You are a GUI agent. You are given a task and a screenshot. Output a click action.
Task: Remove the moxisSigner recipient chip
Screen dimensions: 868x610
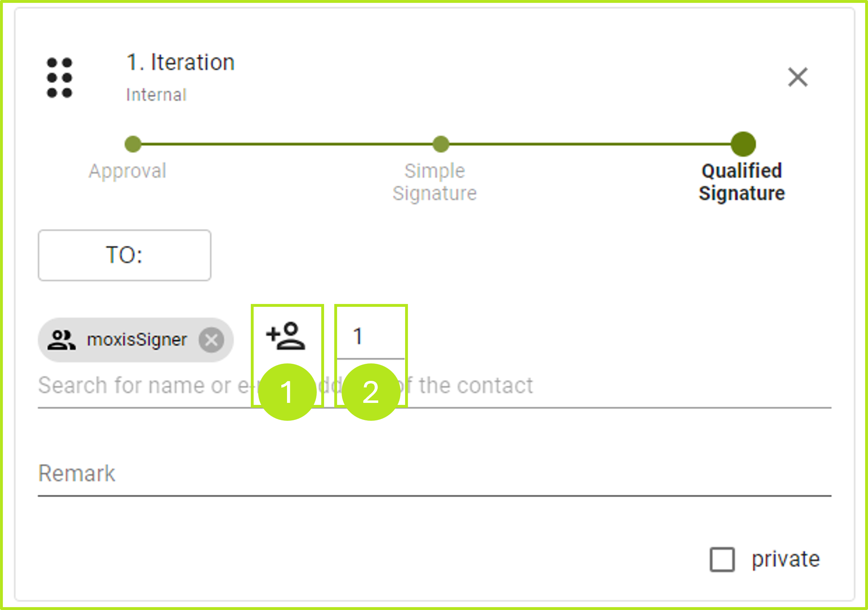point(211,340)
